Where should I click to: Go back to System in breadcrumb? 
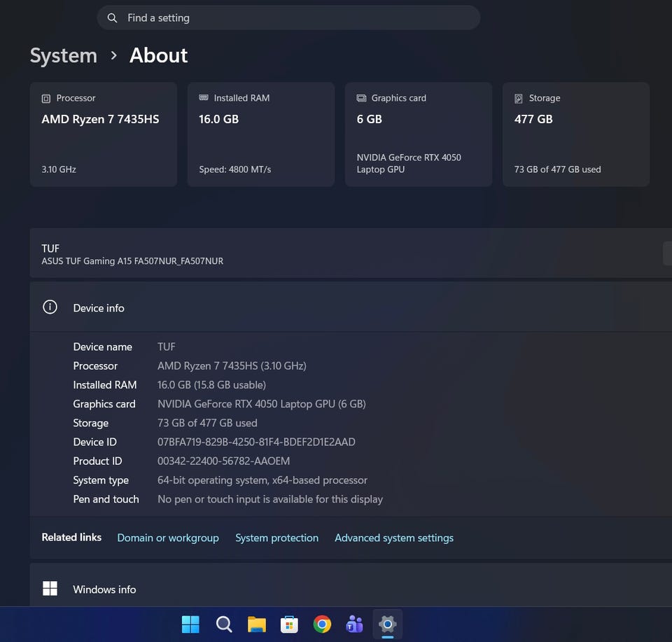[64, 55]
